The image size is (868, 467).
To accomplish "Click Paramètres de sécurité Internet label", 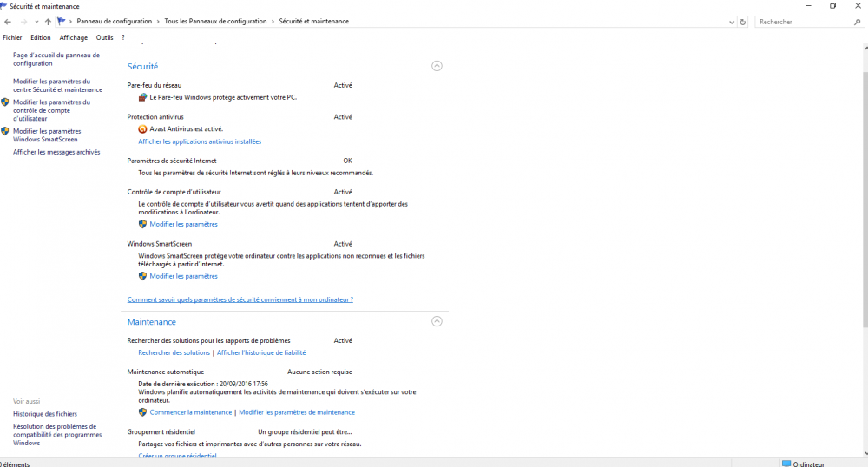I will [x=172, y=161].
